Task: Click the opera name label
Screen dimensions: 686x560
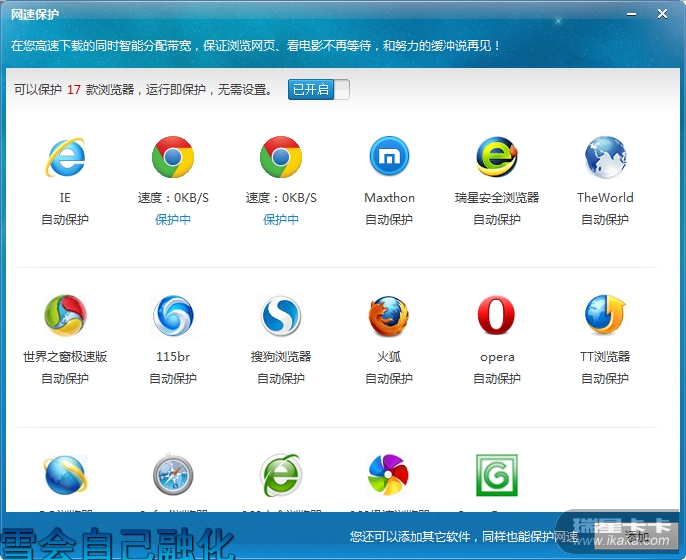Action: coord(497,357)
